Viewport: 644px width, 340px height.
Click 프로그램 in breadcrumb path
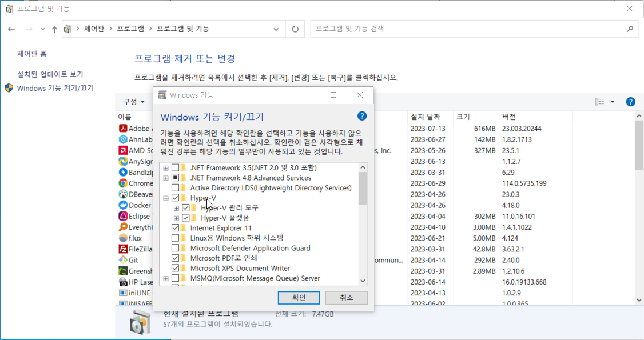click(130, 29)
